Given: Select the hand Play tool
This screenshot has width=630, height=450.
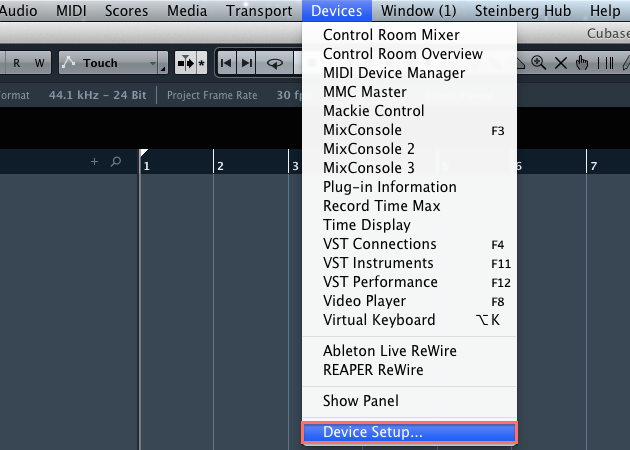Looking at the screenshot, I should coord(582,63).
